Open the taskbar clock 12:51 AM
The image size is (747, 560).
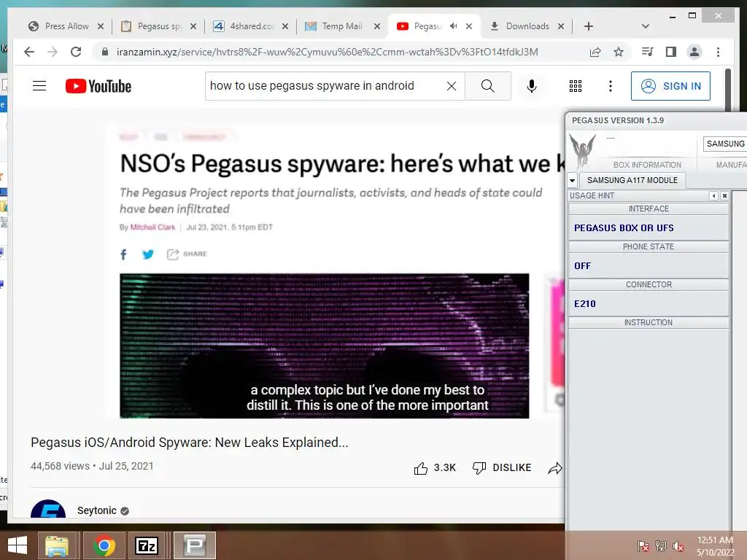click(715, 546)
